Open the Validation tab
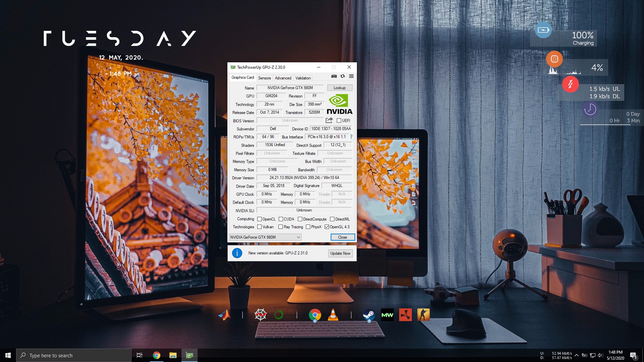This screenshot has width=644, height=362. (303, 78)
